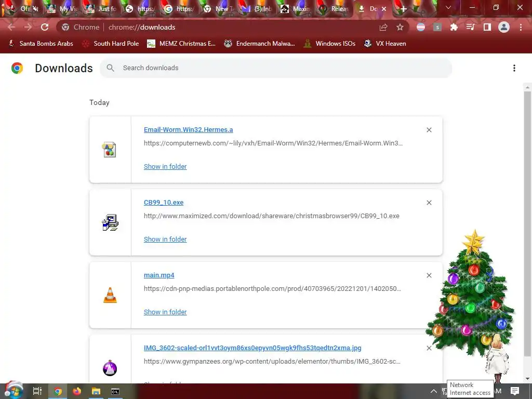Viewport: 532px width, 399px height.
Task: Click the computernewb.com Email-Worm source URL
Action: click(x=273, y=143)
